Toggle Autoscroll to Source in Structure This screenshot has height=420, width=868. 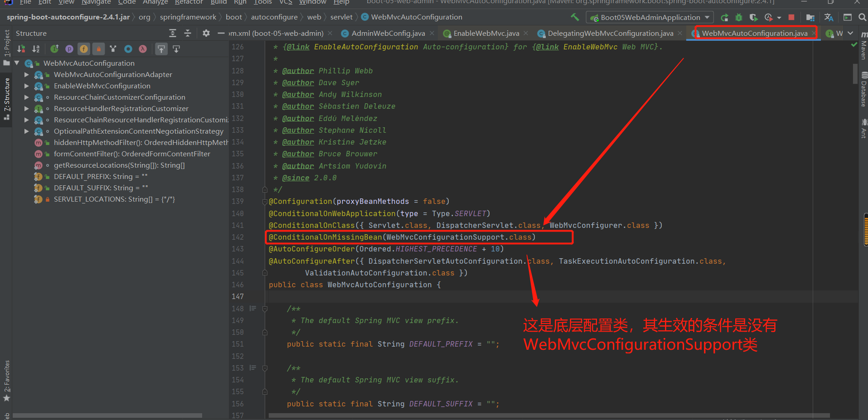tap(161, 49)
